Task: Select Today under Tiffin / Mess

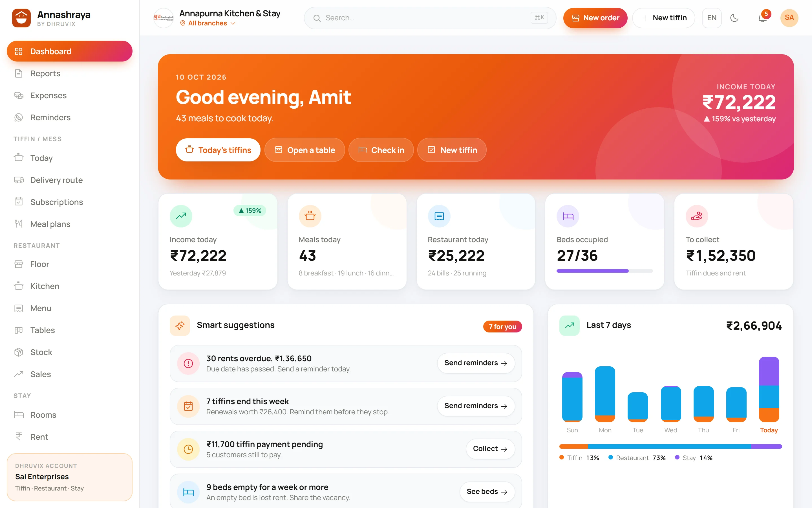Action: point(69,158)
